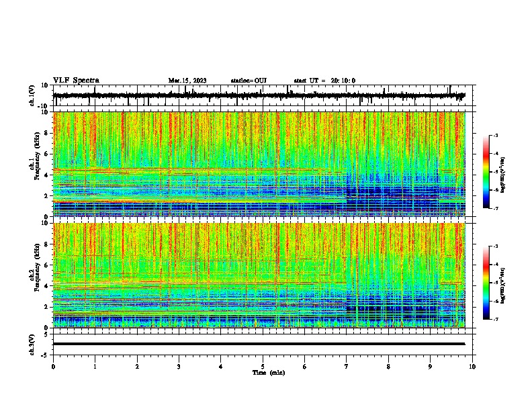This screenshot has width=532, height=411.
Task: Click the "VLF Spectra" title text
Action: pyautogui.click(x=76, y=81)
